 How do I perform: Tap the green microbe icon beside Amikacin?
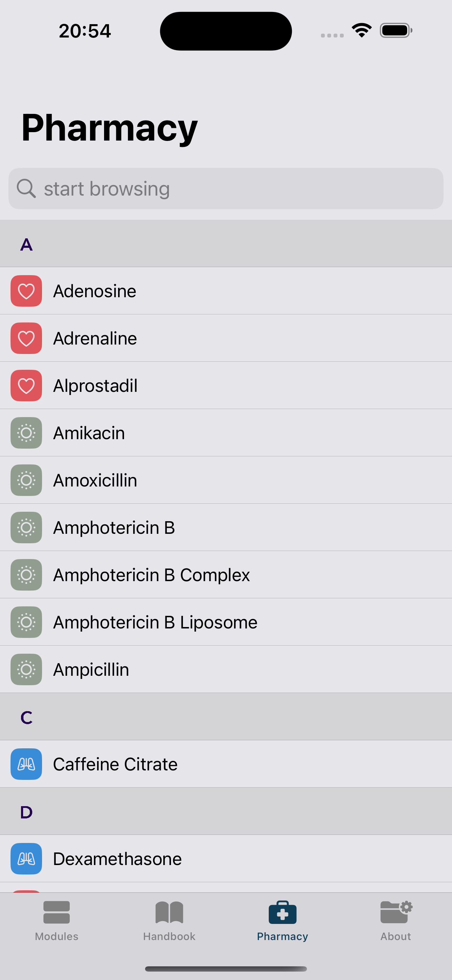pyautogui.click(x=26, y=433)
